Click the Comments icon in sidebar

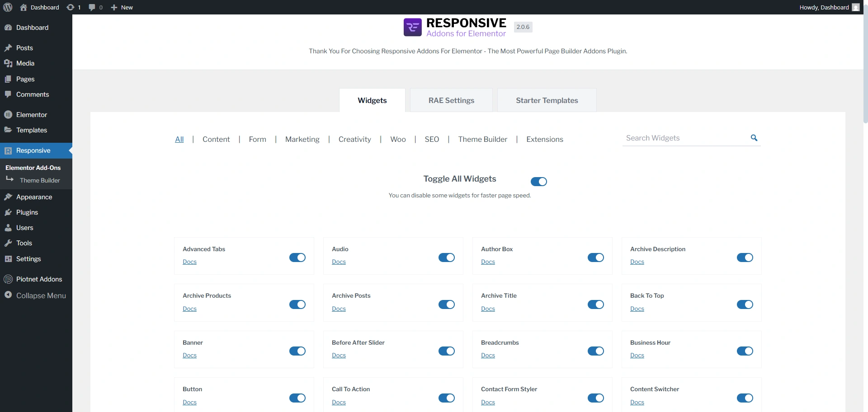pos(8,94)
